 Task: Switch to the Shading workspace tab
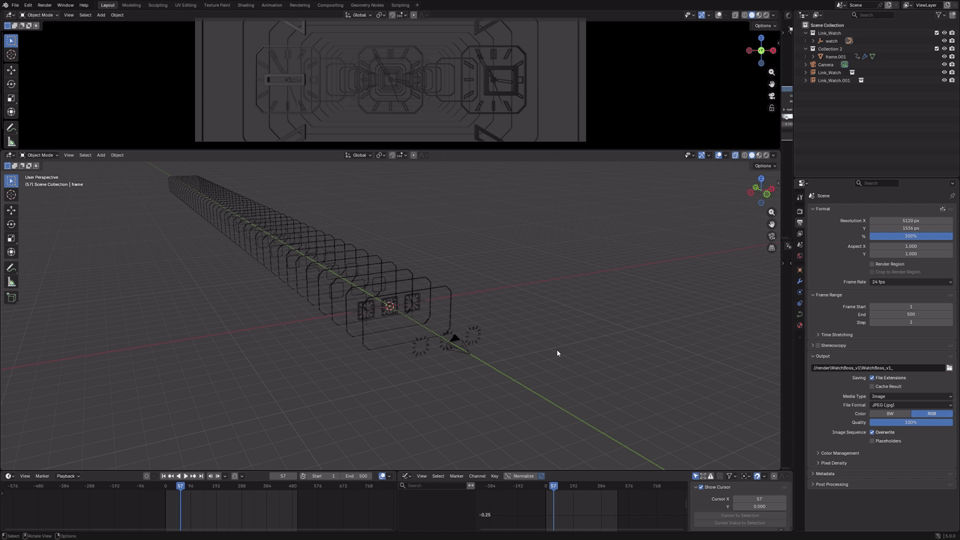click(246, 5)
